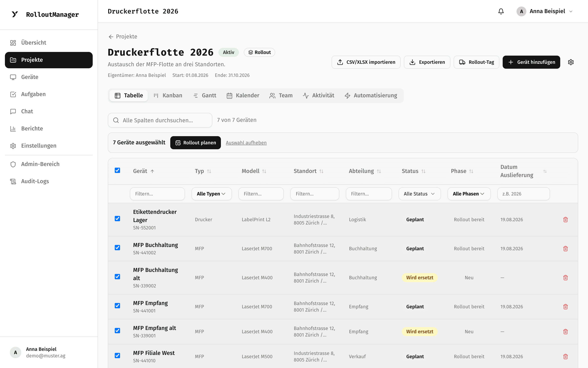Switch to the Gantt view tab
The height and width of the screenshot is (368, 588).
tap(205, 95)
